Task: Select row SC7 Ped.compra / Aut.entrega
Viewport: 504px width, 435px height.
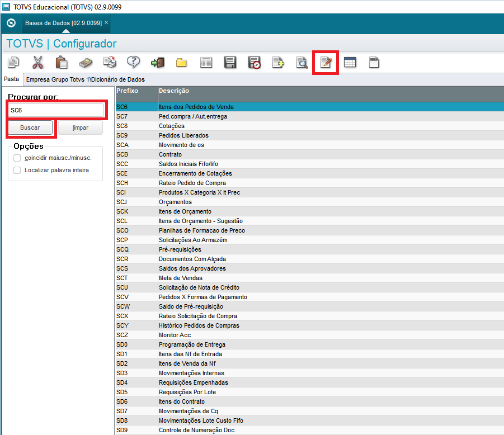Action: pyautogui.click(x=310, y=116)
